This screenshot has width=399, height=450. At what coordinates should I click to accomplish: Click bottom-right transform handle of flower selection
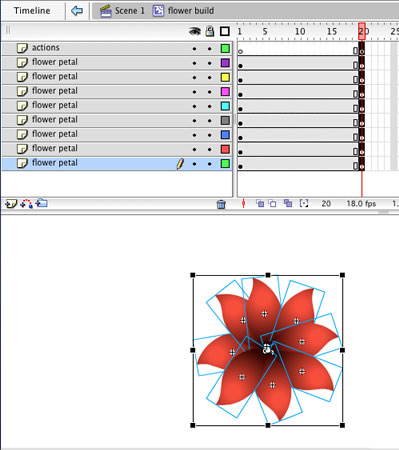click(342, 425)
